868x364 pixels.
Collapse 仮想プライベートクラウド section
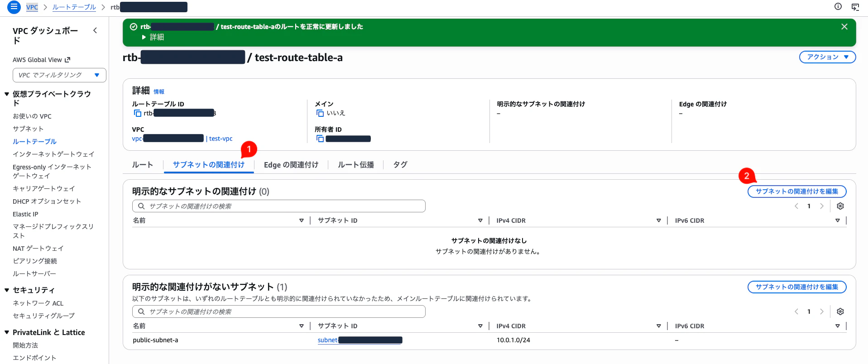click(7, 94)
